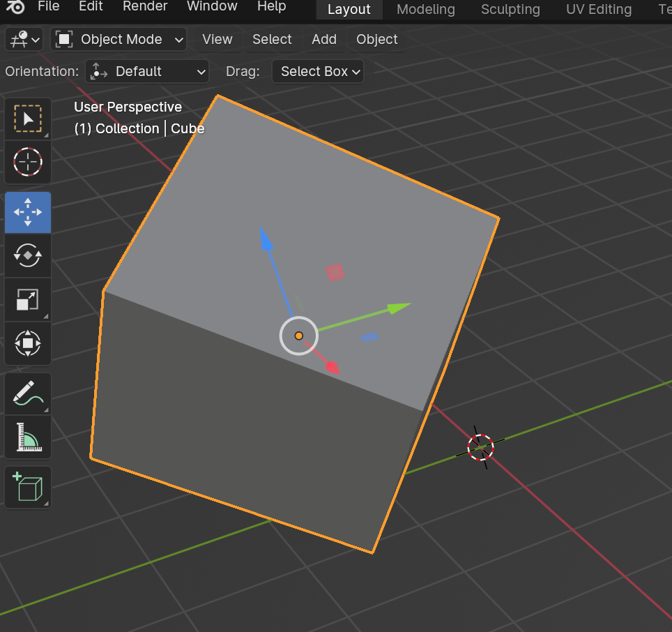672x632 pixels.
Task: Expand the Object Mode dropdown
Action: (119, 40)
